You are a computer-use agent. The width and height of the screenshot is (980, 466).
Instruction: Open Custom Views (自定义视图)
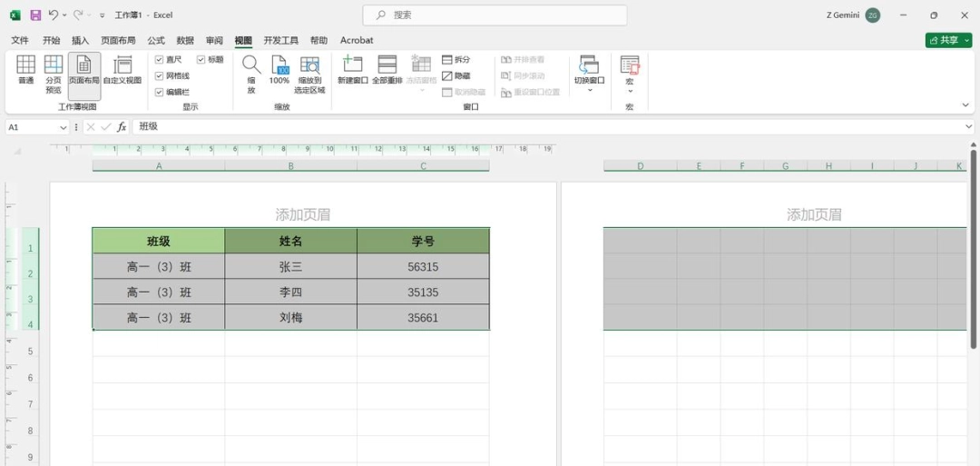click(122, 71)
